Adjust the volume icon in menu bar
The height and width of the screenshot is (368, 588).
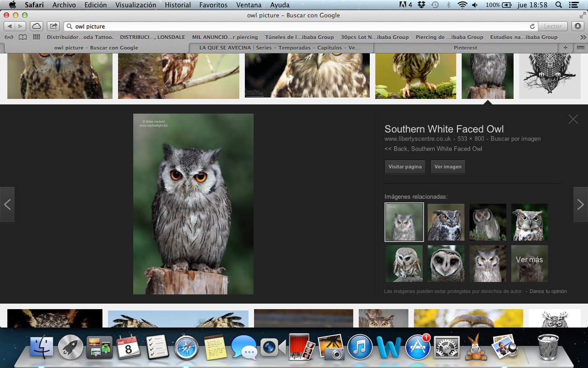click(475, 5)
